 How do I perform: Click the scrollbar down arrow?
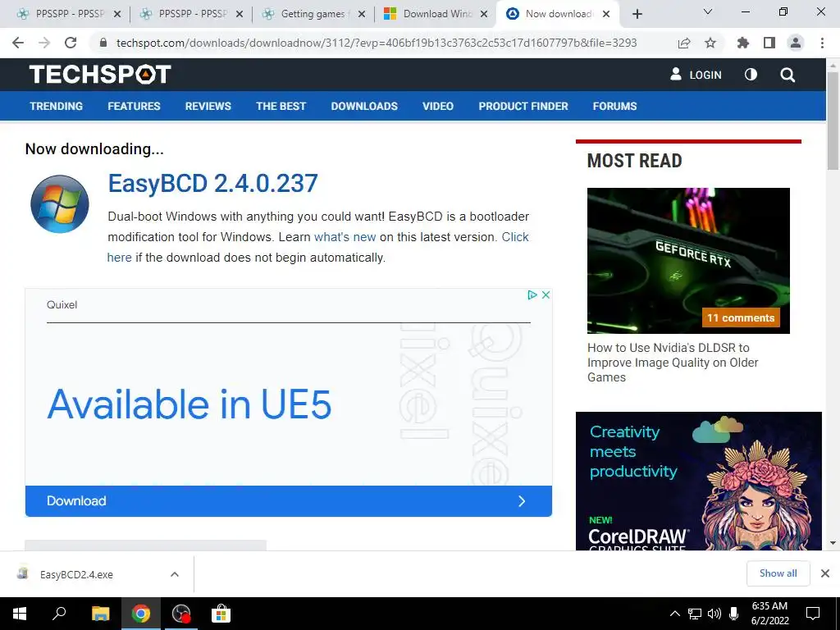tap(833, 543)
